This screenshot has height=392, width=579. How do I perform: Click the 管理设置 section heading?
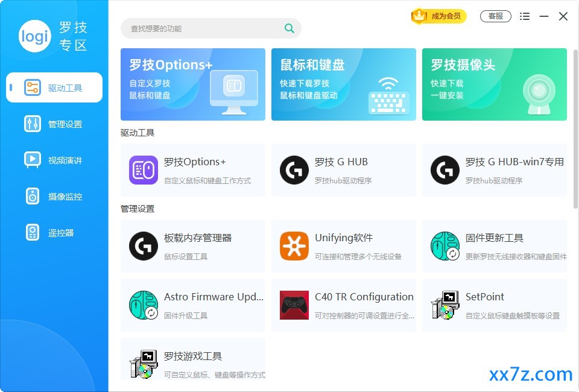click(x=138, y=209)
